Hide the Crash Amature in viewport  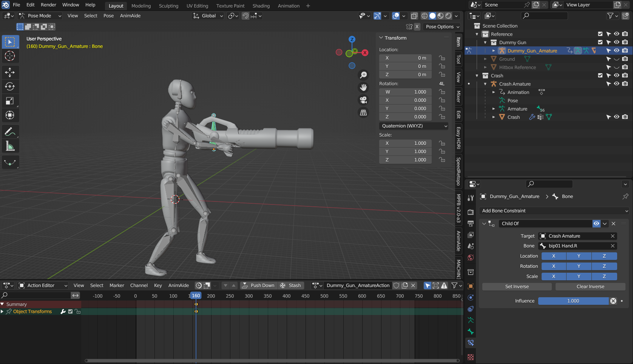click(616, 84)
